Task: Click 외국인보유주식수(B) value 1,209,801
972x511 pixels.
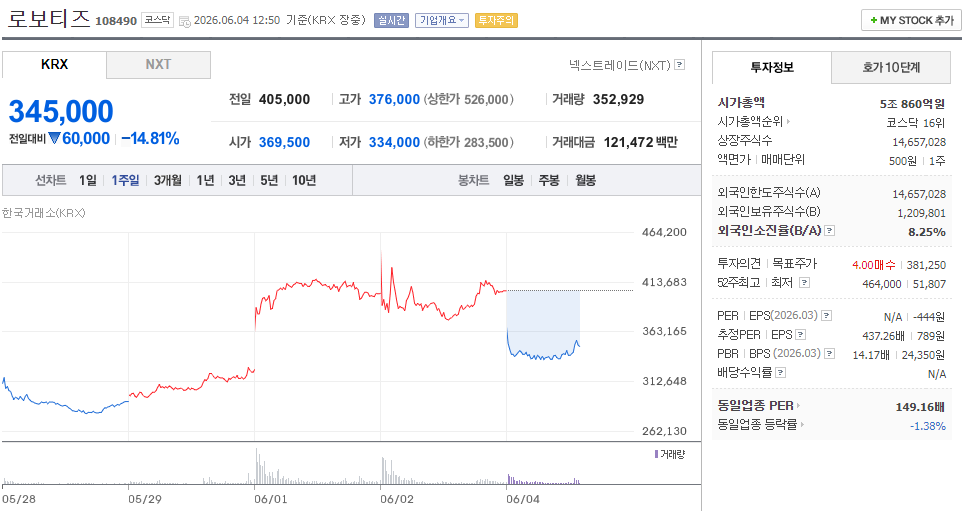Action: pos(921,213)
